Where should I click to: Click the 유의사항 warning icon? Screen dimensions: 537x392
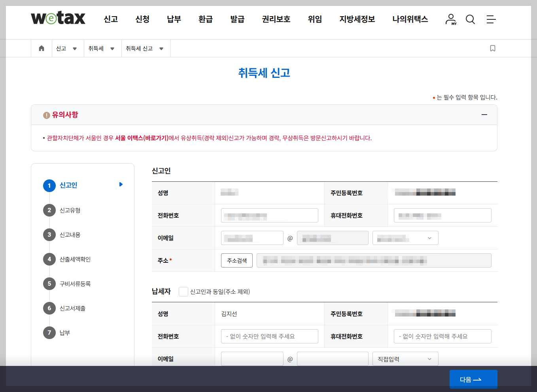pos(47,115)
